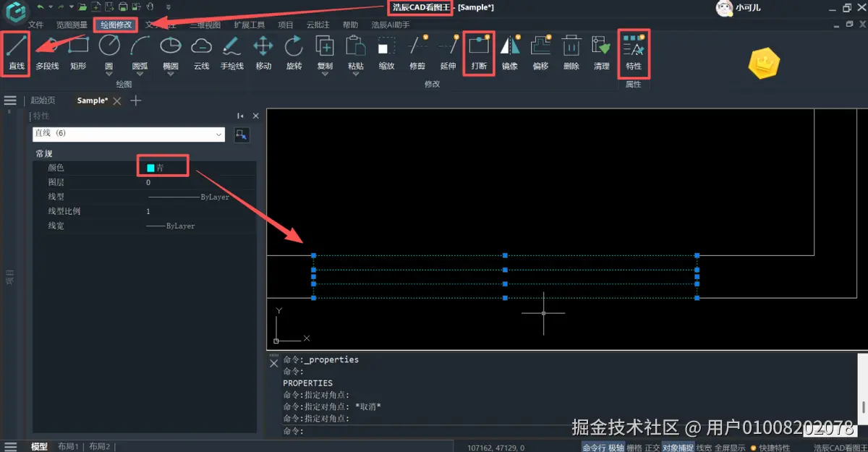Click quick-select icon beside object type dropdown
The height and width of the screenshot is (452, 868).
coord(242,135)
